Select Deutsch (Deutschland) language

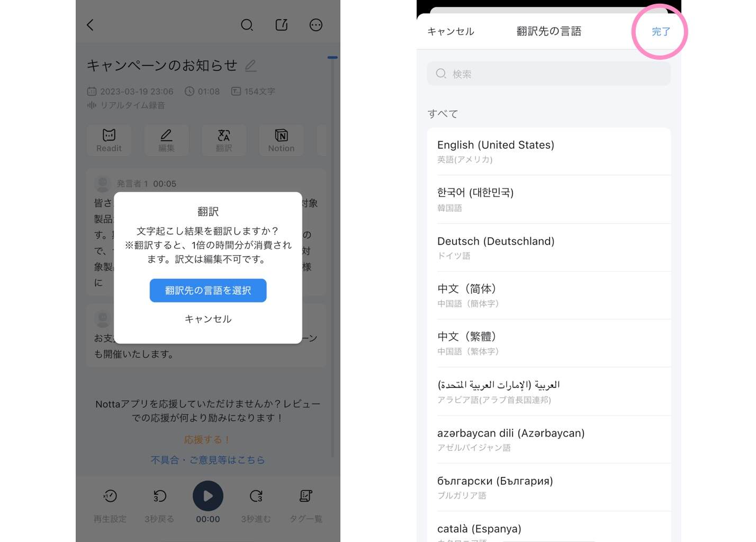pyautogui.click(x=549, y=248)
